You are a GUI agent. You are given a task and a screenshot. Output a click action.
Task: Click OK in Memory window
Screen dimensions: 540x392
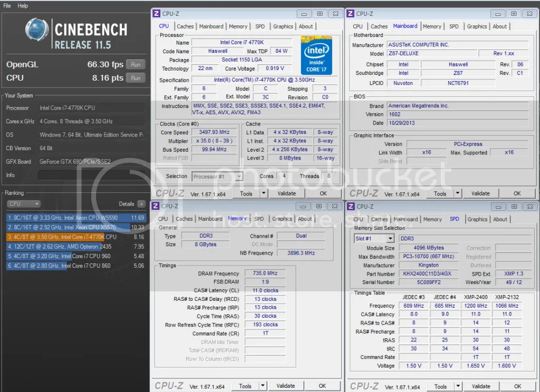(x=322, y=386)
